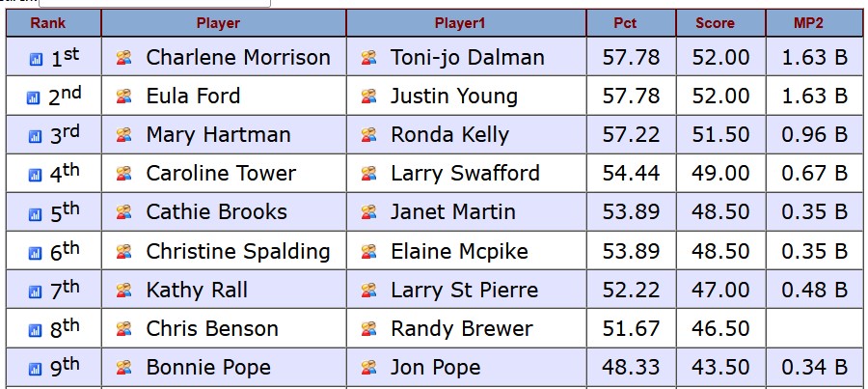This screenshot has height=389, width=868.
Task: Click the name Cathie Brooks
Action: tap(216, 212)
